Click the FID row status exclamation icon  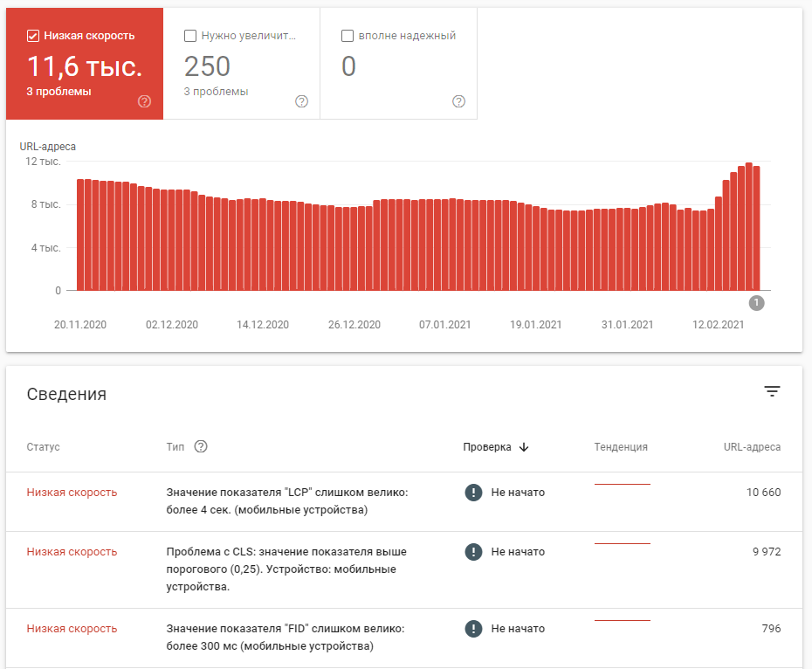tap(473, 629)
